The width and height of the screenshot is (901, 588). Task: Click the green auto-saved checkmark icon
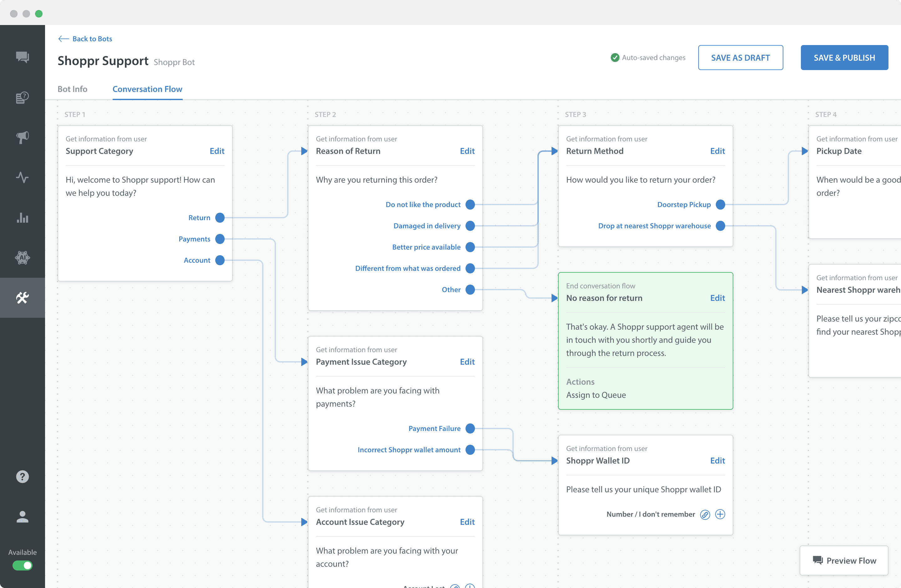tap(615, 58)
